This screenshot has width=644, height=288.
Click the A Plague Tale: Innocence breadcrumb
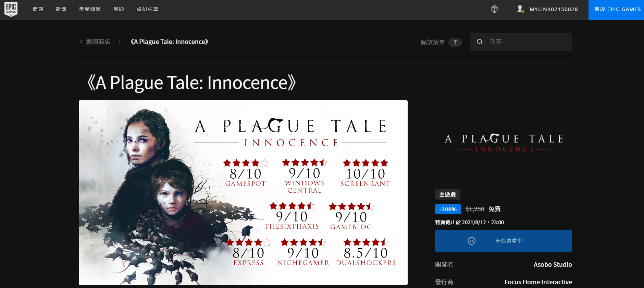pyautogui.click(x=169, y=42)
